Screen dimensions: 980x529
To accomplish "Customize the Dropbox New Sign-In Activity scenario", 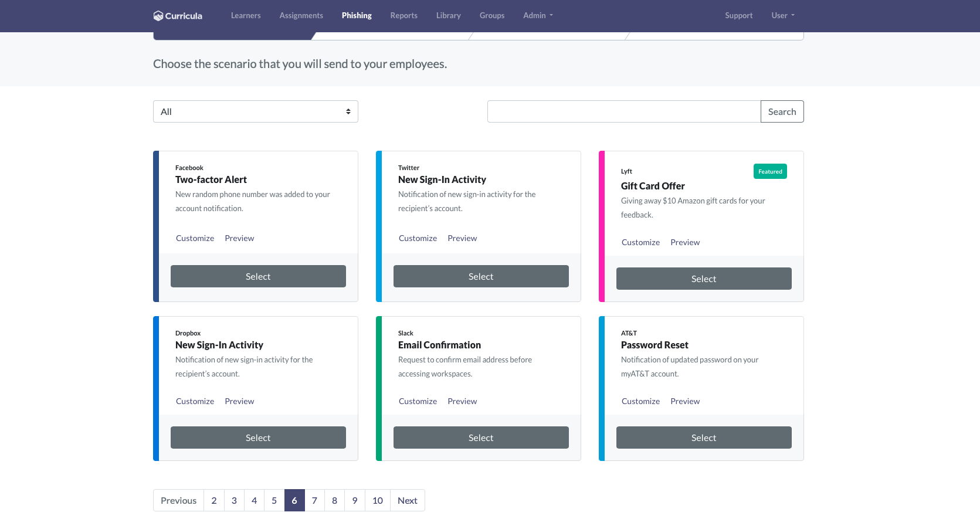I will pos(195,401).
